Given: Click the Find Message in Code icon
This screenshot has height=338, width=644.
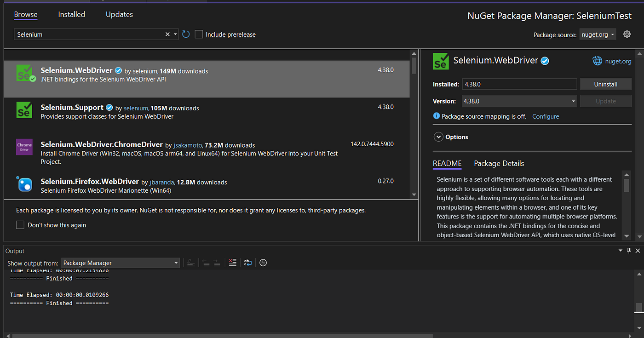Looking at the screenshot, I should click(x=190, y=263).
